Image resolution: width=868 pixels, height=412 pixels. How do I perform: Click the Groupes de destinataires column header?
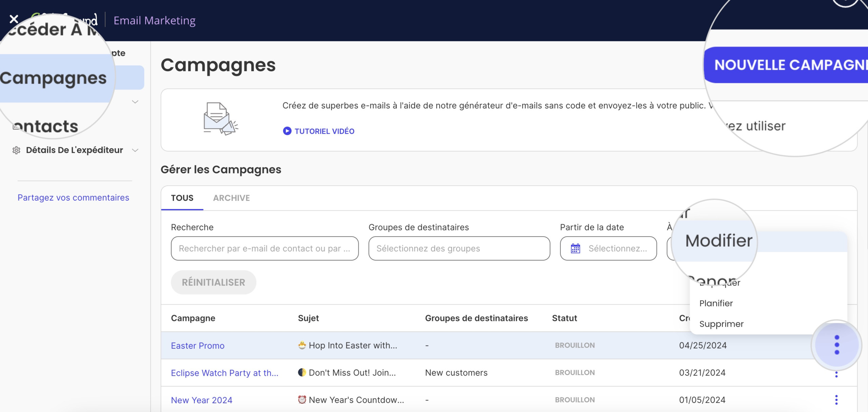476,318
